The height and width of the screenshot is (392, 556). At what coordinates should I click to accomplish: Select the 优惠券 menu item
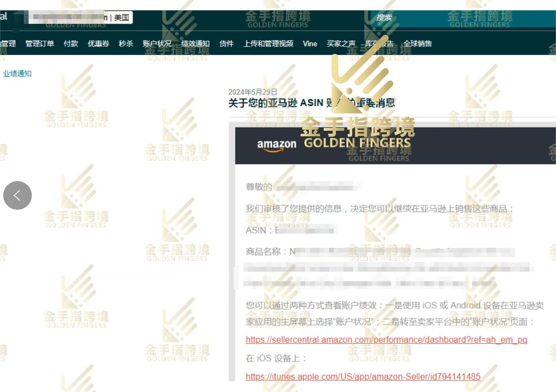[x=99, y=44]
